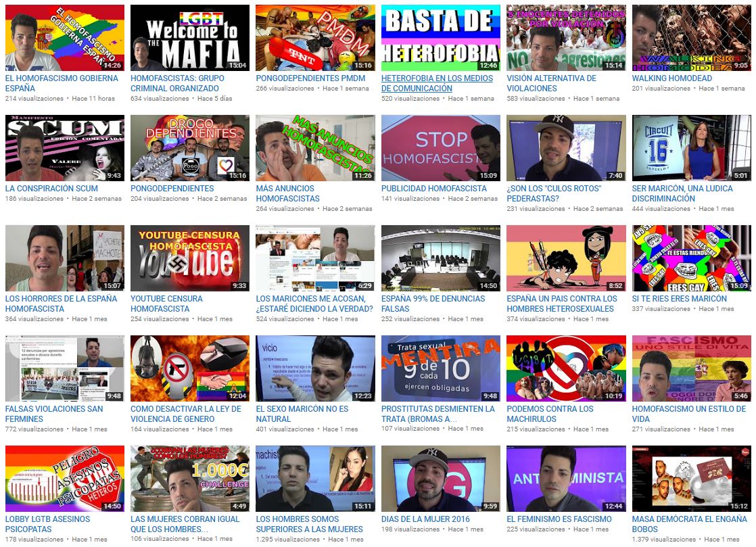
Task: Click DIAS DE LA MUJER 2016 title
Action: click(424, 519)
